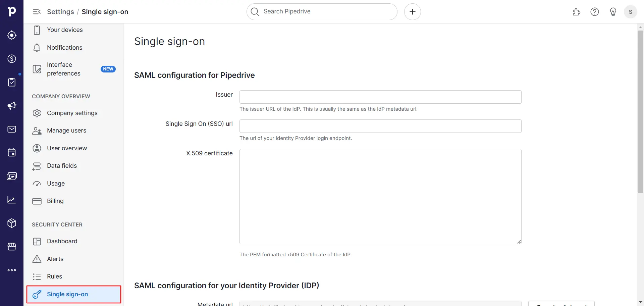Image resolution: width=644 pixels, height=306 pixels.
Task: Click the quick add plus button
Action: 413,12
